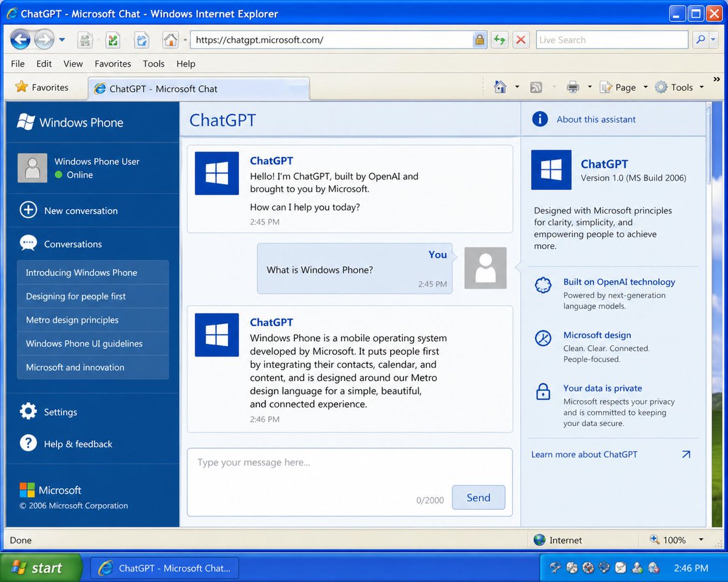728x582 pixels.
Task: Stop loading with the red X icon
Action: (x=521, y=40)
